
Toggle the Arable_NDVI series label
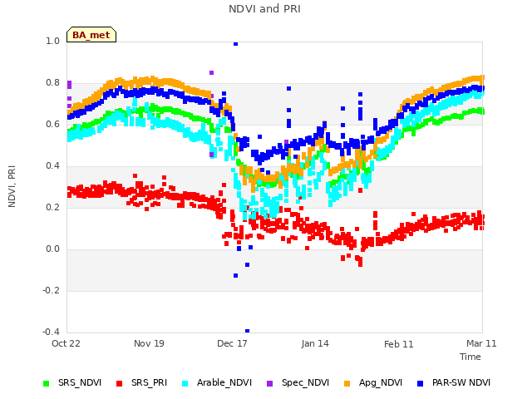(x=224, y=382)
